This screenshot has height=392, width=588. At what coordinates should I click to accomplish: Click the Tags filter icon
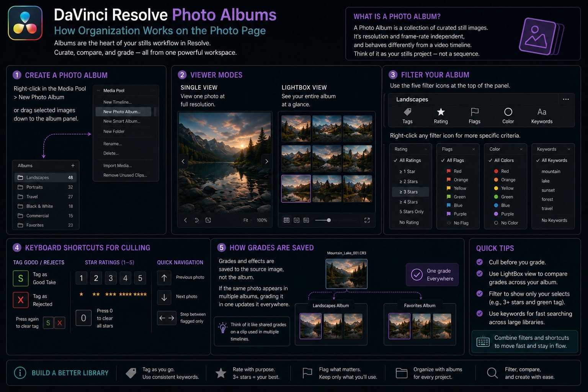coord(407,112)
